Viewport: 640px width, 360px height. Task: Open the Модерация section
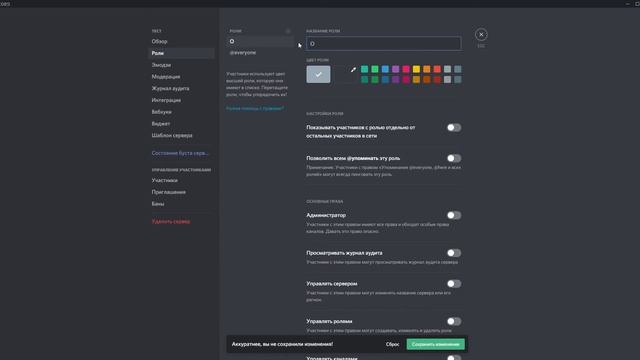181,77
